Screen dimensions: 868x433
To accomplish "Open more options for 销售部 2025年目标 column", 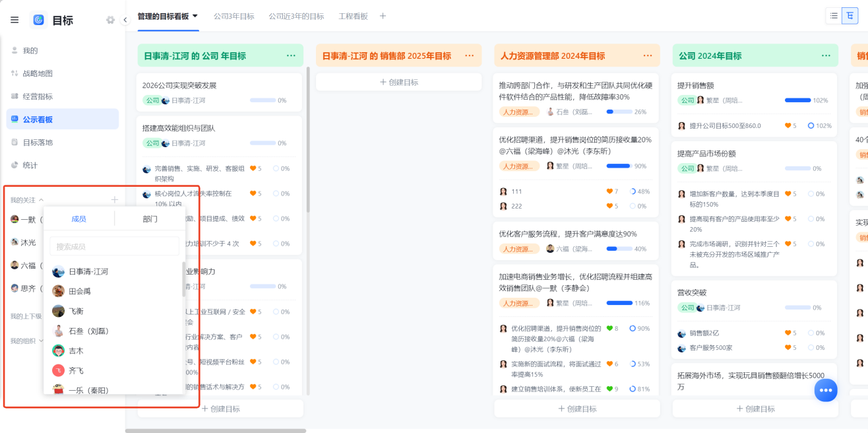I will point(470,56).
